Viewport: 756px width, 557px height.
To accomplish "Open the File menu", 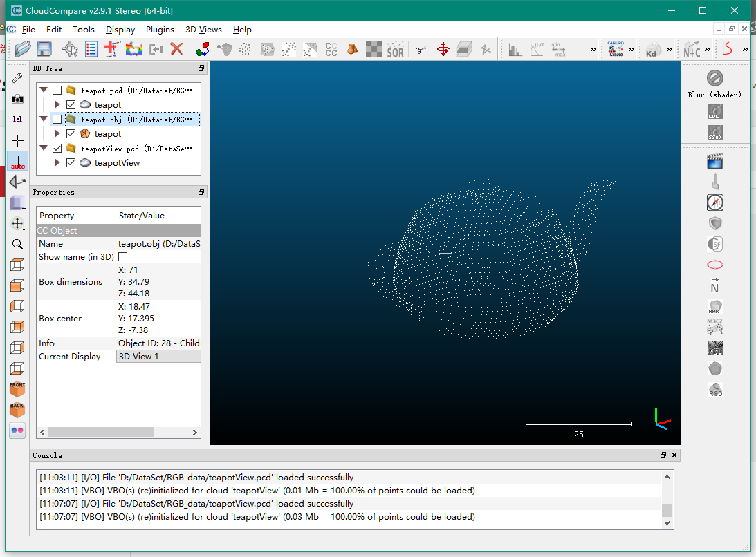I will coord(28,30).
